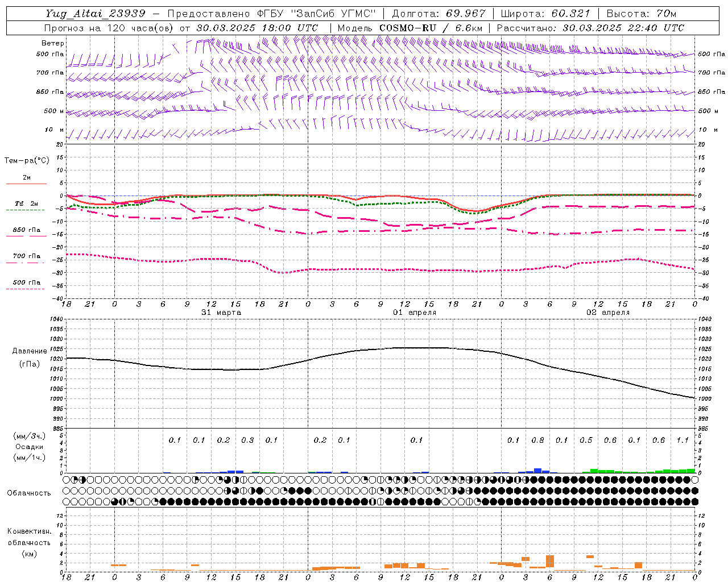This screenshot has width=728, height=582.
Task: Click the Осадки precipitation label
Action: [x=30, y=447]
